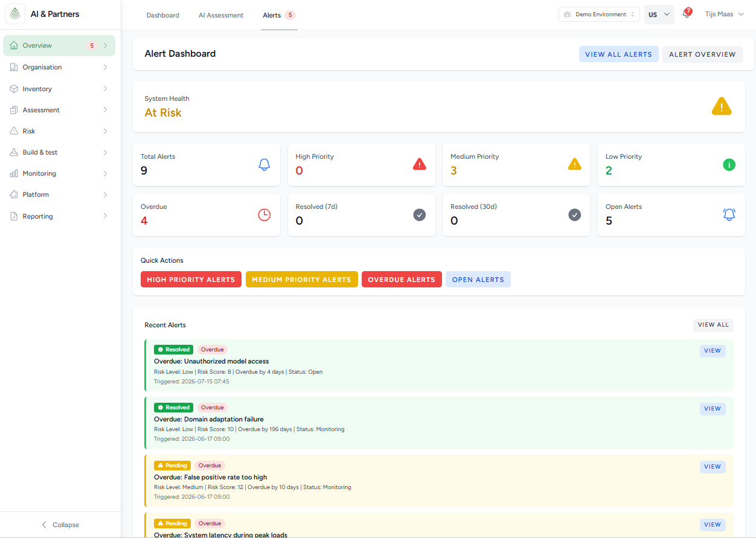Image resolution: width=756 pixels, height=538 pixels.
Task: Expand the Overview sidebar chevron
Action: click(x=105, y=45)
